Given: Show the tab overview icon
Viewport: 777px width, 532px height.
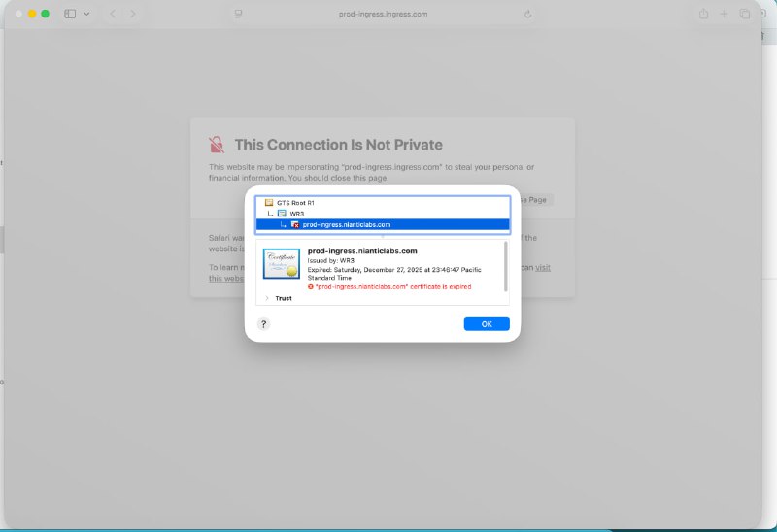Looking at the screenshot, I should [x=745, y=14].
